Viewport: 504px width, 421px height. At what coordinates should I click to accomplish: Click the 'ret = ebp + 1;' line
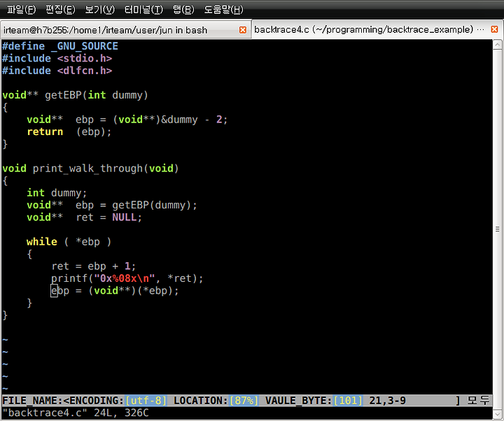[94, 266]
